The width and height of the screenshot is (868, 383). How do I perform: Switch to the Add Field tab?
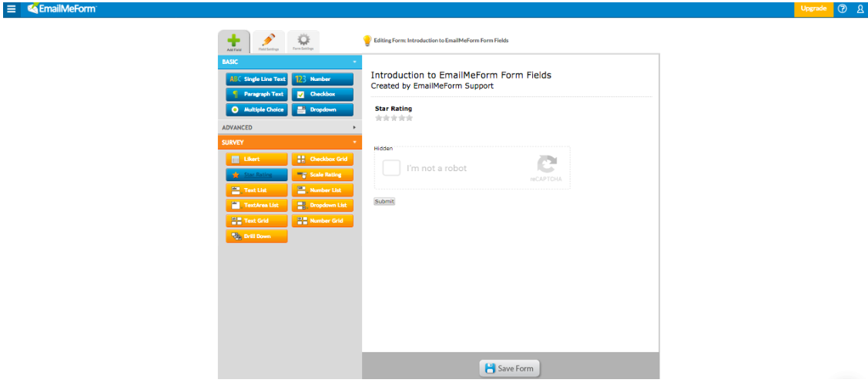coord(233,42)
